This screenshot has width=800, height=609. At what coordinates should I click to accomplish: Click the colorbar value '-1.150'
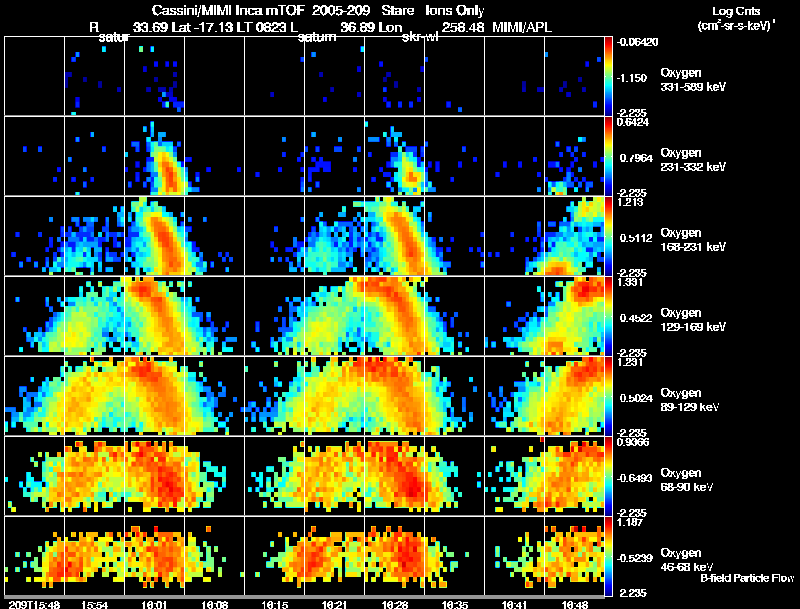pyautogui.click(x=632, y=78)
